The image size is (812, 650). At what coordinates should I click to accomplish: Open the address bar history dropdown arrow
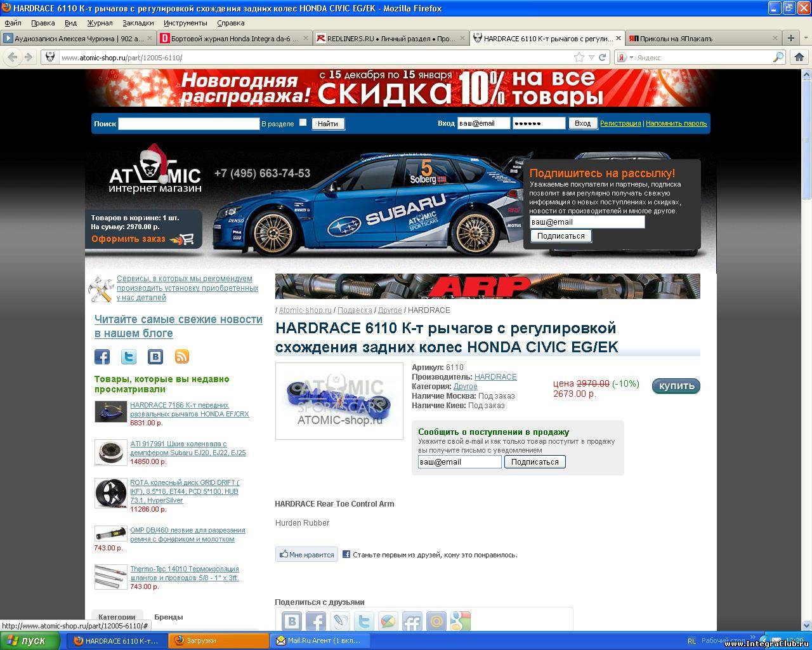pyautogui.click(x=591, y=57)
